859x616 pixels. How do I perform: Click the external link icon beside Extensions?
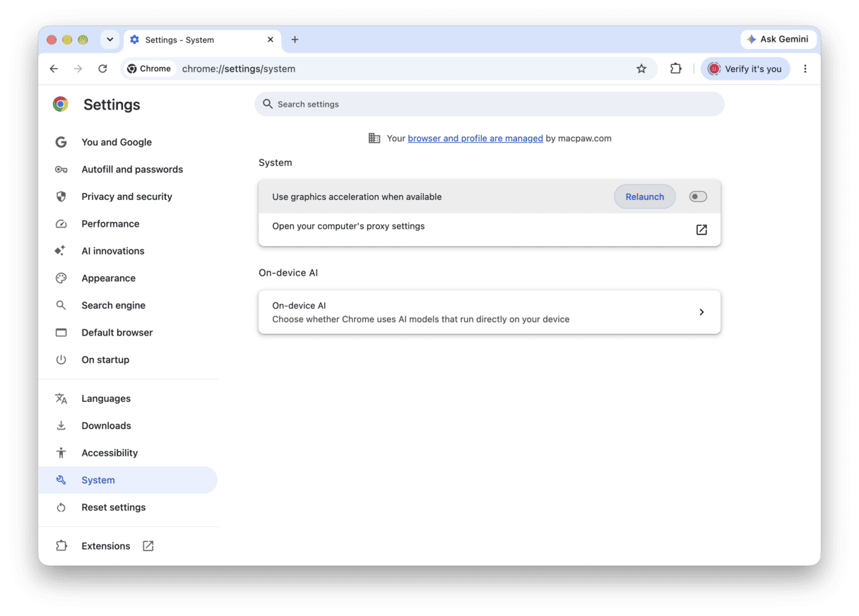coord(148,546)
